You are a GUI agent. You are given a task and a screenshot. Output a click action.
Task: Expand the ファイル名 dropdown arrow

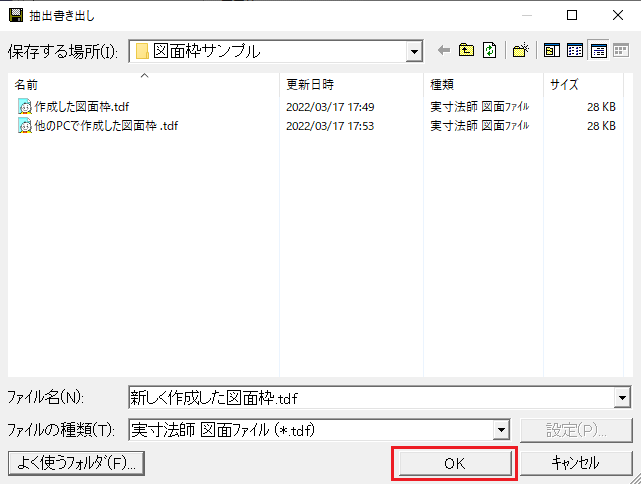coord(622,397)
